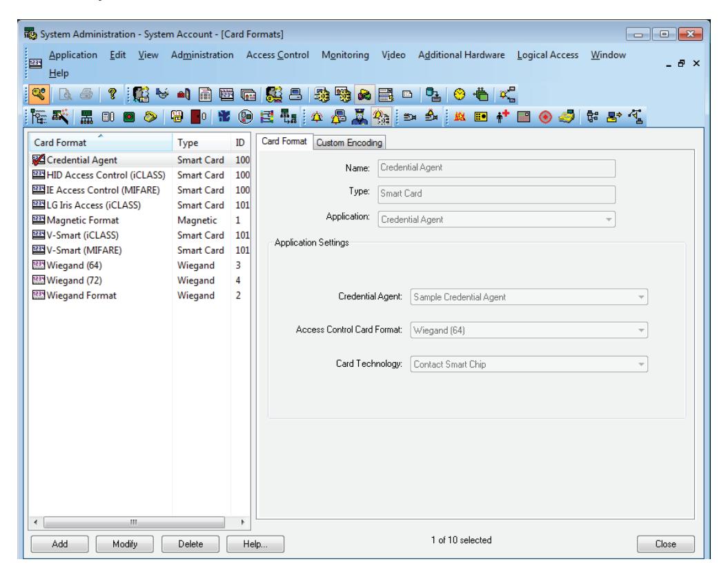Open the Logical Access menu
Viewport: 728px width, 575px height.
click(x=547, y=54)
